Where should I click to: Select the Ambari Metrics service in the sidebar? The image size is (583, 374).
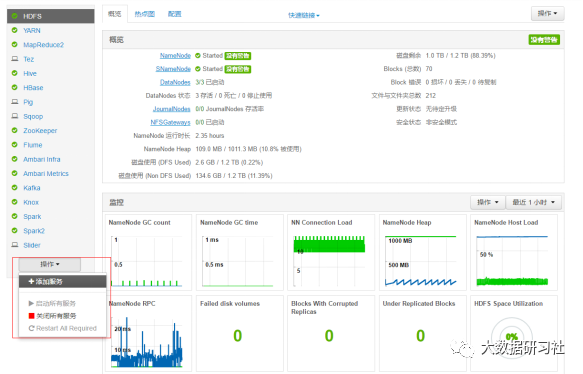coord(46,174)
